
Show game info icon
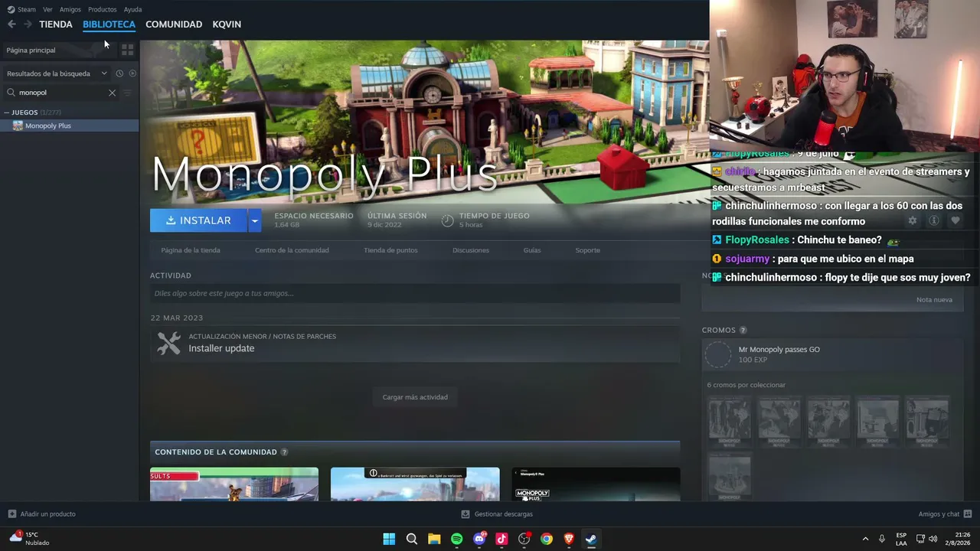pos(933,220)
